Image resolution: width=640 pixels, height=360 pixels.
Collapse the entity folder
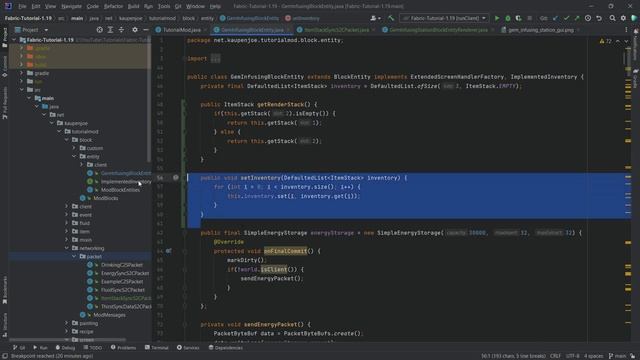tap(74, 156)
